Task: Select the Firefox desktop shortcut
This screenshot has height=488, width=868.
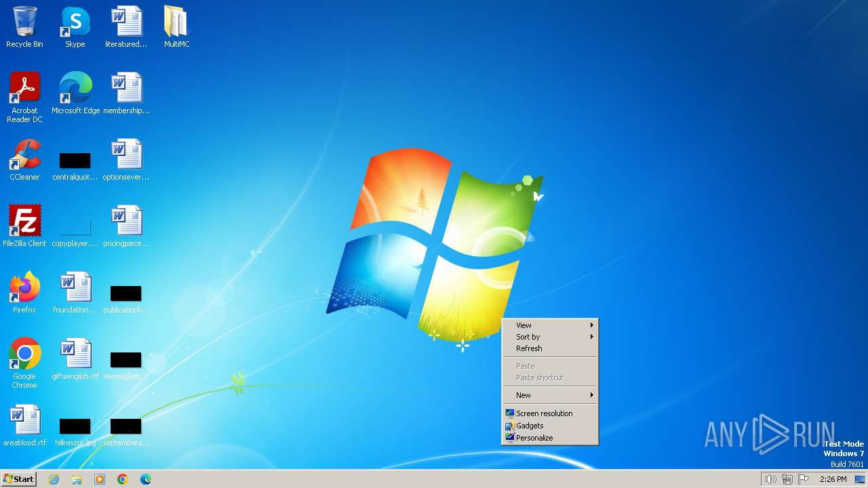Action: click(x=24, y=293)
